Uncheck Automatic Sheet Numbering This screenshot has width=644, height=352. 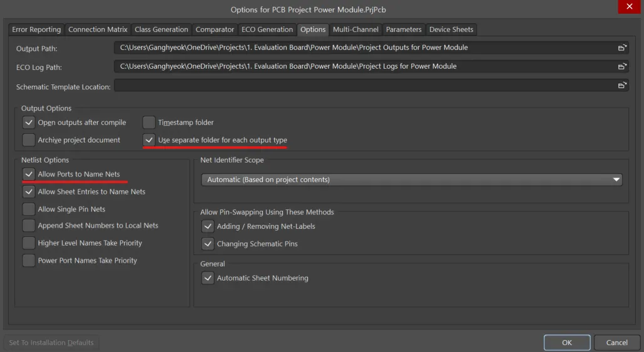pyautogui.click(x=208, y=278)
